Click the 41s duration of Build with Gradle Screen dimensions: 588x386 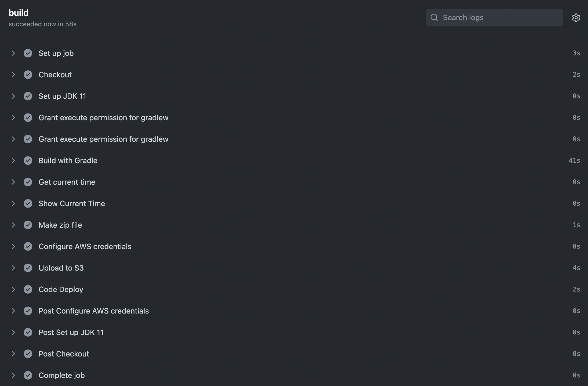(574, 161)
